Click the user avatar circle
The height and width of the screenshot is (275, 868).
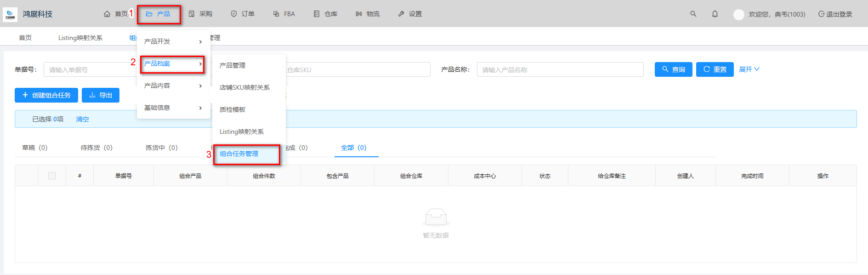click(738, 14)
